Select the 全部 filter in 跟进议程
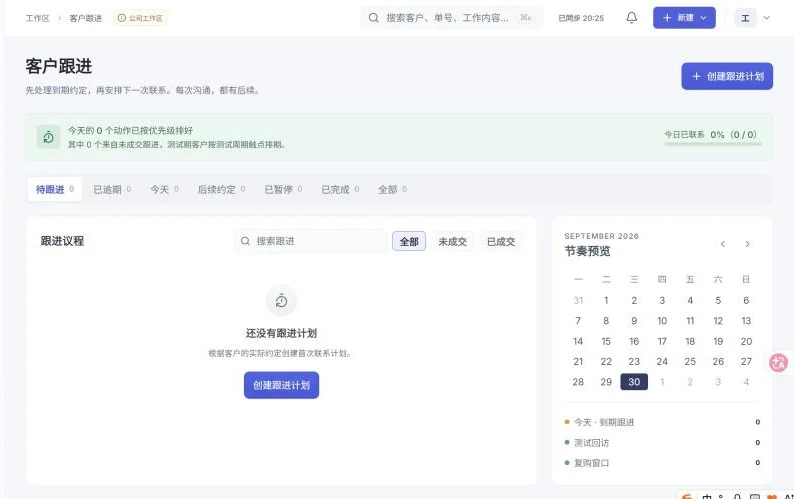Image resolution: width=794 pixels, height=499 pixels. (x=409, y=242)
